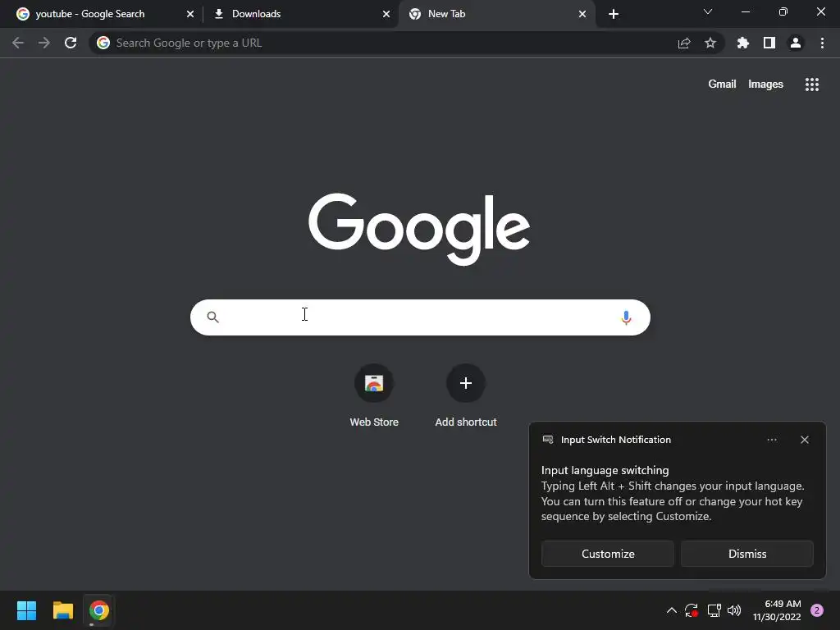
Task: Open the Images link
Action: pyautogui.click(x=765, y=84)
